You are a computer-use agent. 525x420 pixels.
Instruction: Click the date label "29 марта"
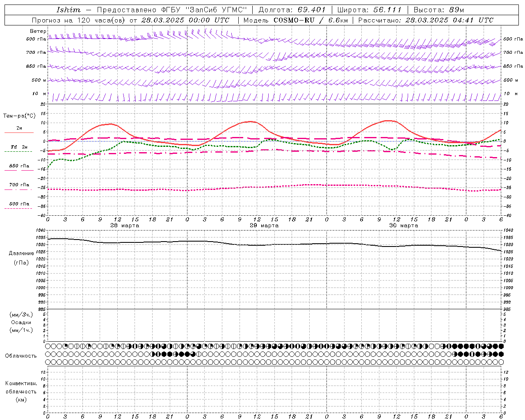264,226
